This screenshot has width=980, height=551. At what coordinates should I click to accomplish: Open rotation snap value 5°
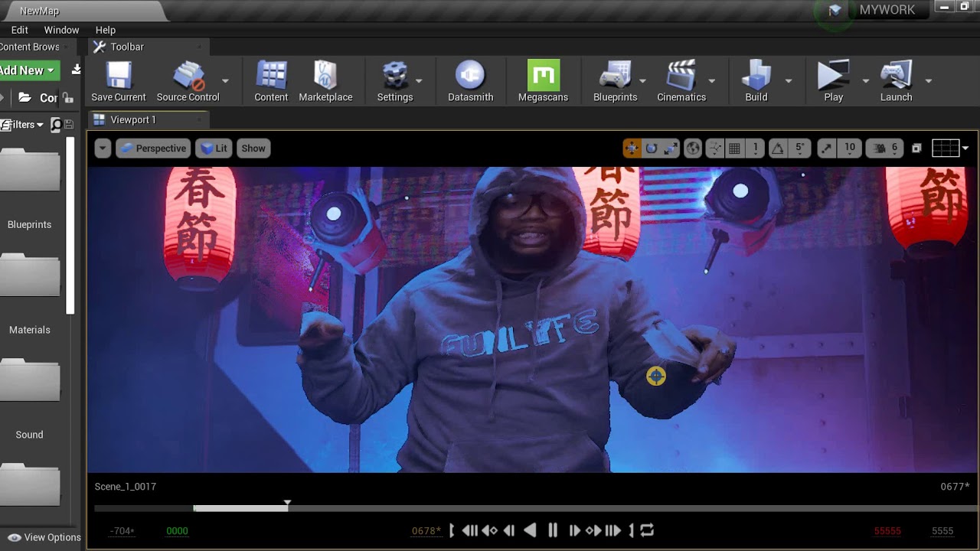click(x=800, y=148)
